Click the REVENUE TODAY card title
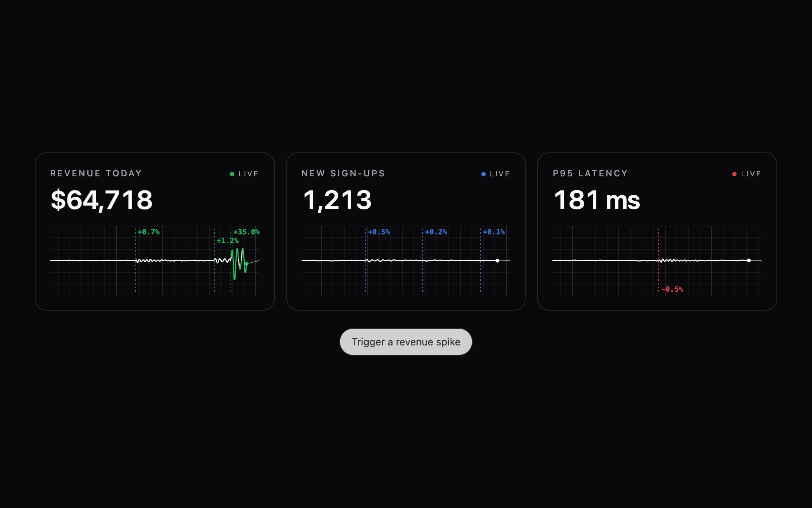Image resolution: width=812 pixels, height=508 pixels. click(x=96, y=173)
